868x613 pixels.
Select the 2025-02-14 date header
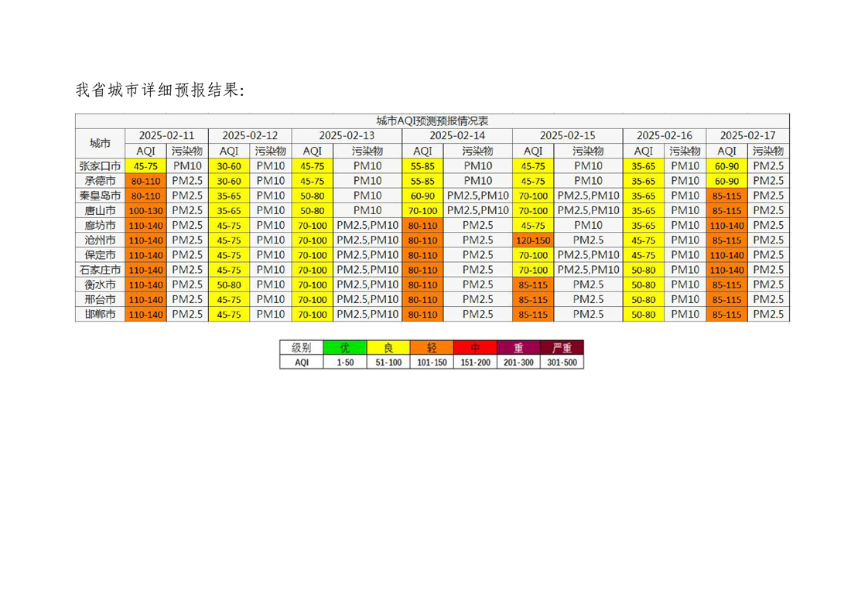tap(457, 135)
